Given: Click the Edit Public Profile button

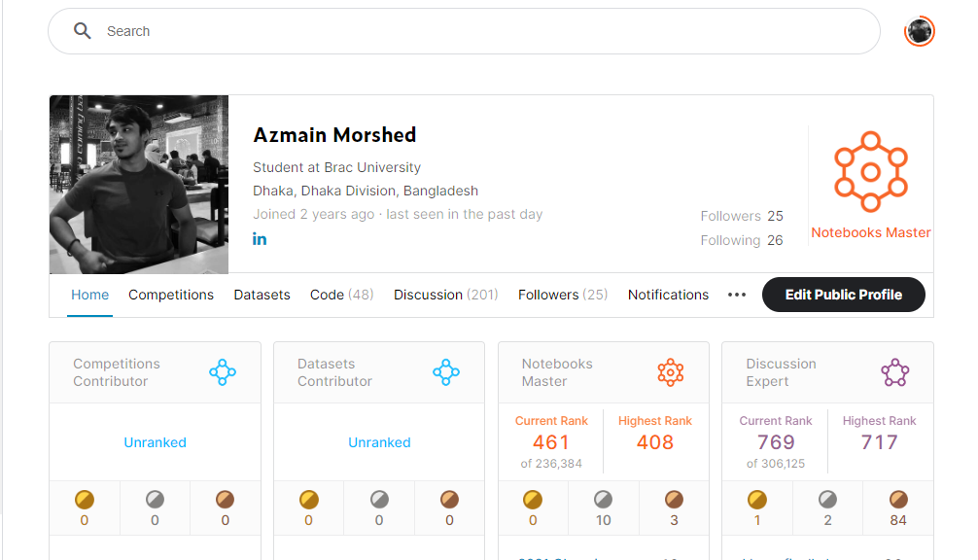Looking at the screenshot, I should 843,295.
